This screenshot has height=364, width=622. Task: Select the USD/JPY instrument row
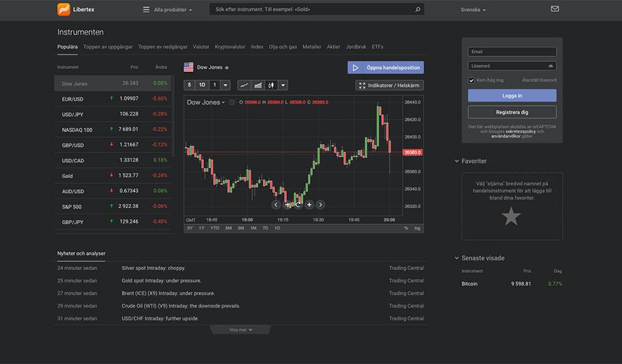click(113, 114)
